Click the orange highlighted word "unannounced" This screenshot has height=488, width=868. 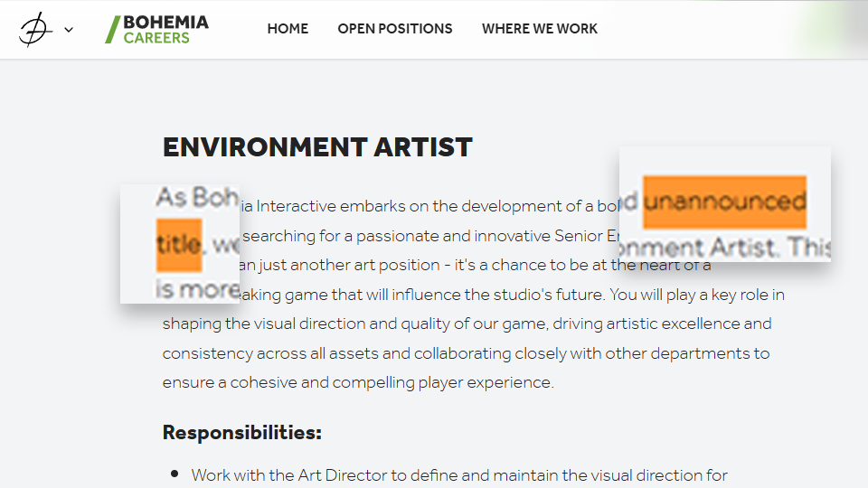click(x=724, y=202)
